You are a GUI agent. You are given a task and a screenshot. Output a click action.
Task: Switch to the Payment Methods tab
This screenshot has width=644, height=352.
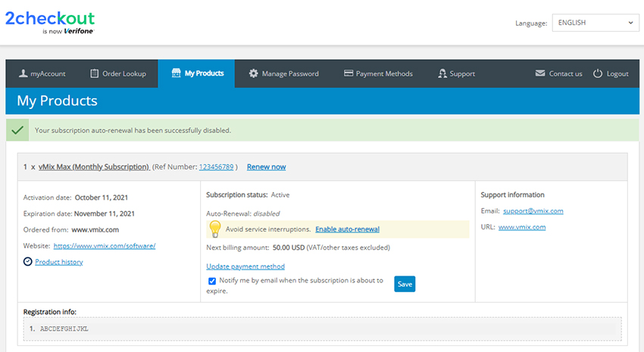378,74
